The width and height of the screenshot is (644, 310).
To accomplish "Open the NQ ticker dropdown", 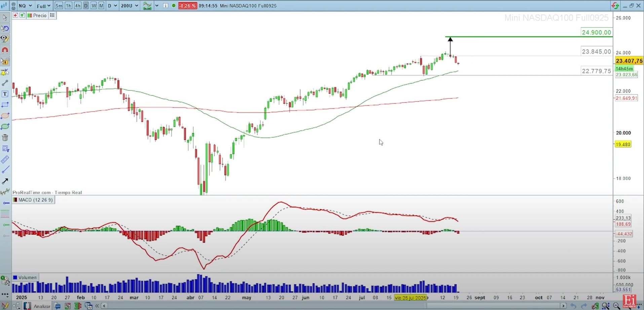I will 26,6.
